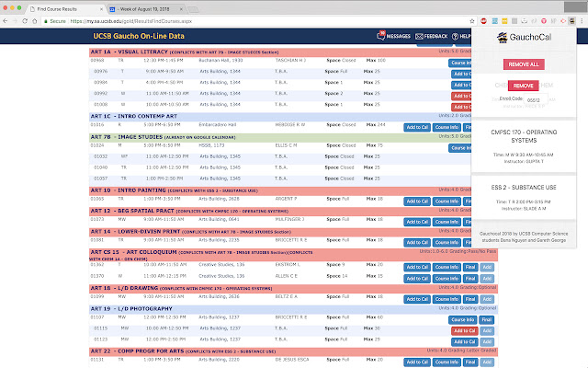The image size is (588, 368).
Task: Open the AdBlock extension icon
Action: [x=483, y=21]
